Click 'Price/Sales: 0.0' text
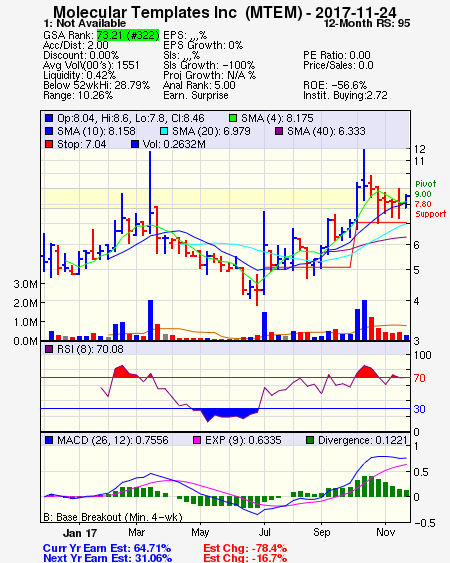 (338, 65)
